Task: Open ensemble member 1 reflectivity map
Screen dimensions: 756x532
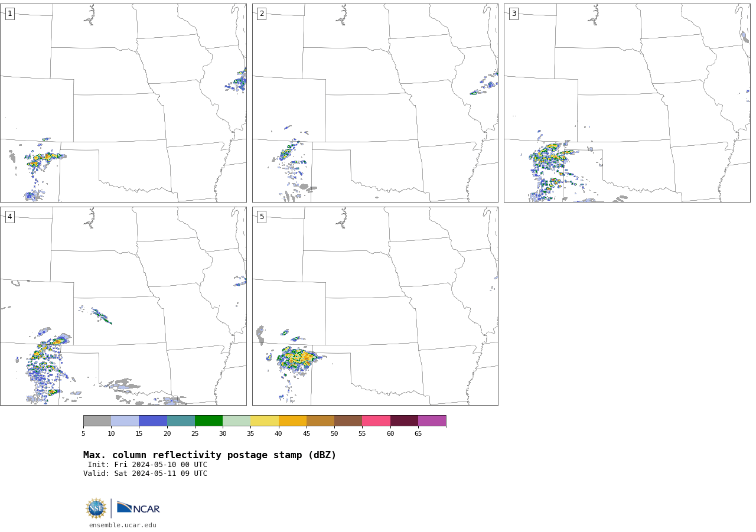Action: [123, 103]
